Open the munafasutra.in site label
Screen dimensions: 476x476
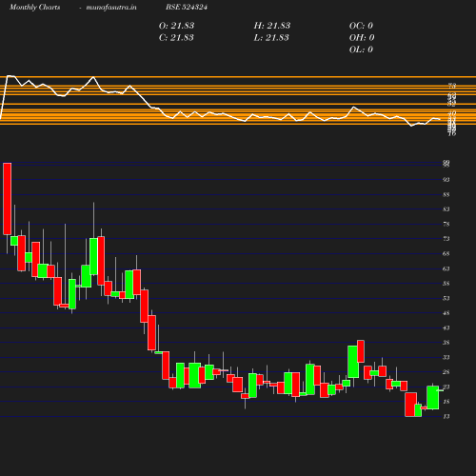pos(111,8)
